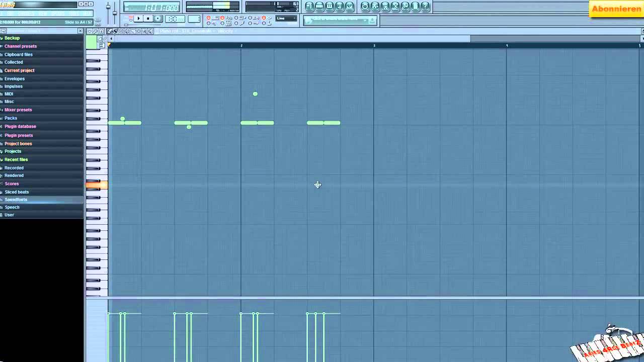Show the Browser window icon
This screenshot has height=362, width=644.
pos(340,7)
